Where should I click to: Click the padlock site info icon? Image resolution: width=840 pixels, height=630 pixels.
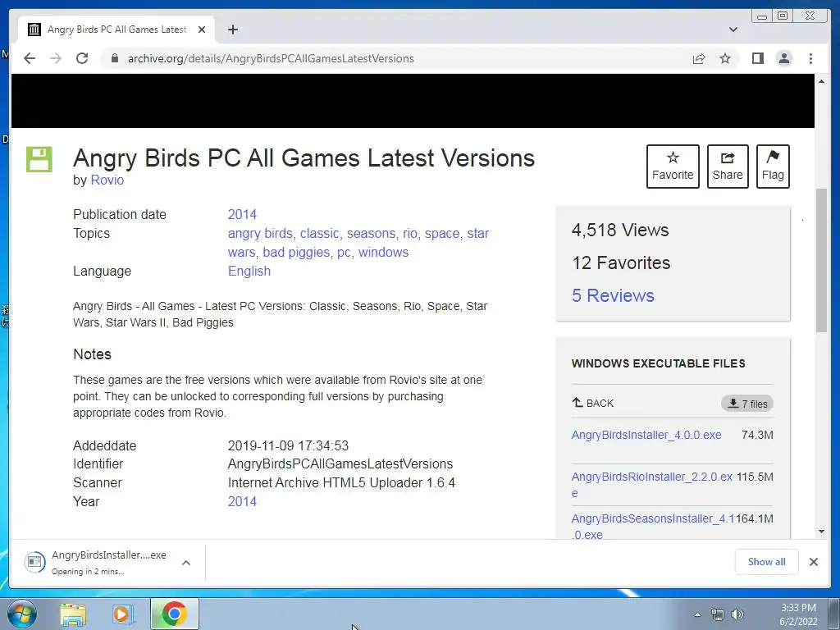(x=114, y=58)
